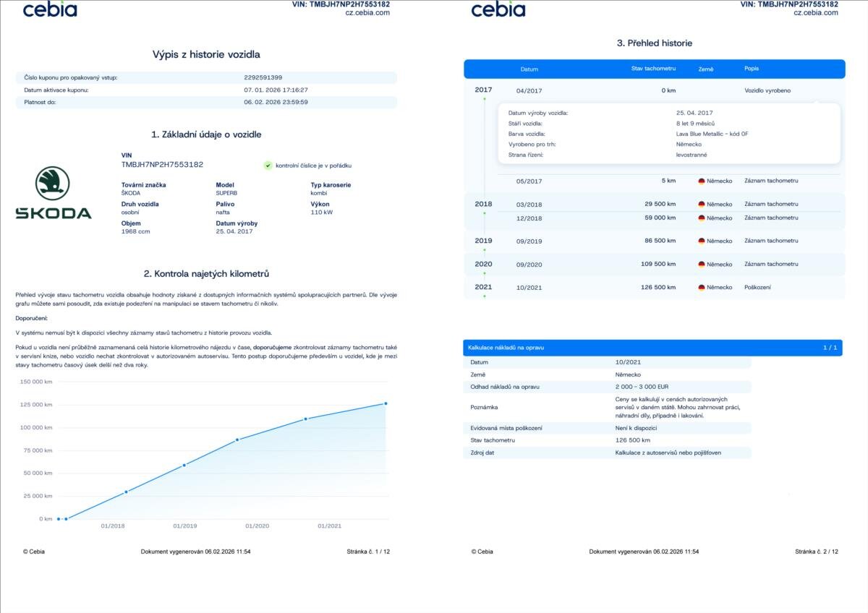Open the cz.cebia.com link on page two
Screen dimensions: 868x613
click(x=816, y=13)
